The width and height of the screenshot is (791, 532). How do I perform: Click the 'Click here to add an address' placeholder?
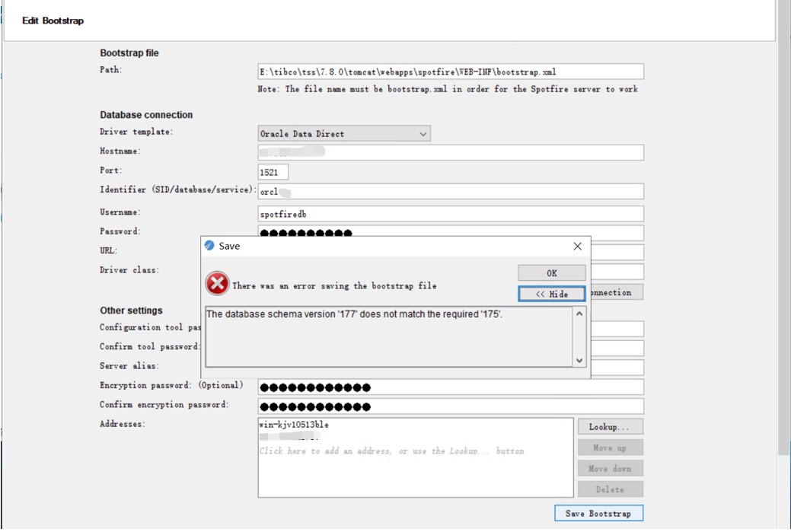(x=391, y=451)
